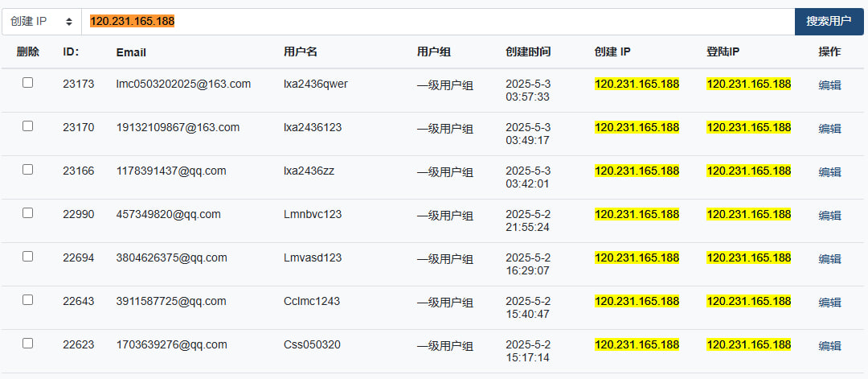Select email lmc0503202025@163.com
868x379 pixels.
coord(183,84)
